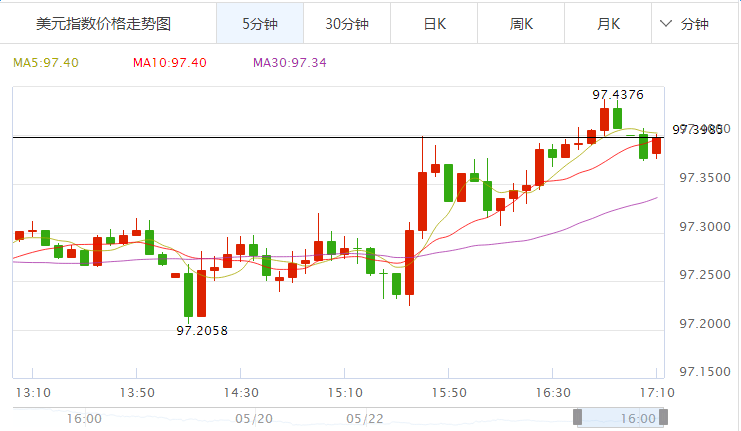Click the 05/20 date on overview timeline
This screenshot has height=431, width=741.
pos(254,419)
